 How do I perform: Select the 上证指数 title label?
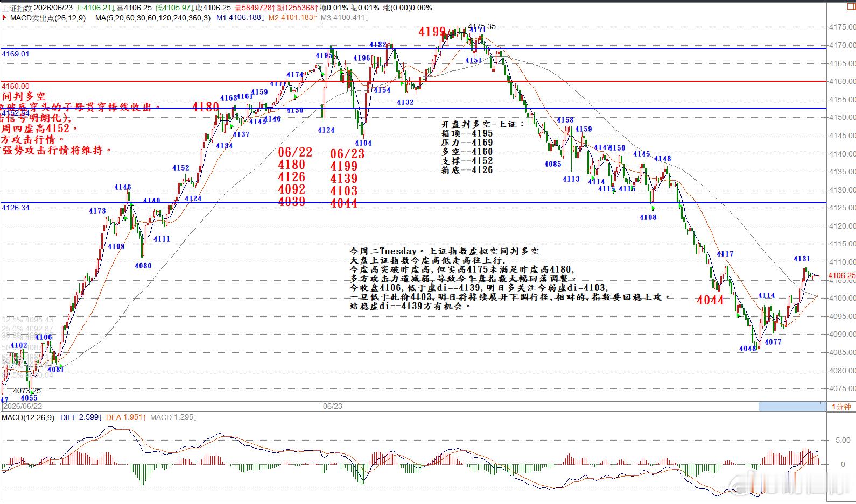(x=17, y=8)
